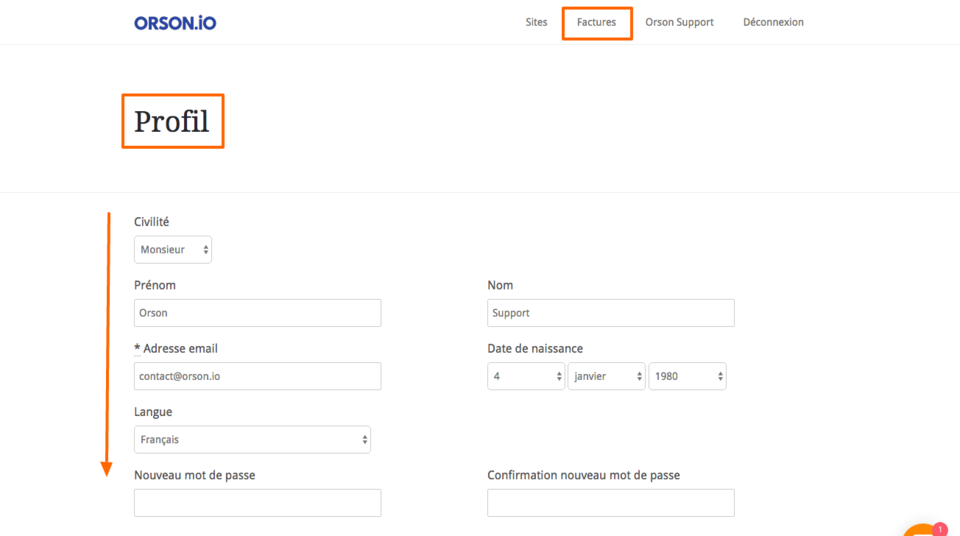Open the Factures menu item
This screenshot has height=536, width=960.
point(596,22)
